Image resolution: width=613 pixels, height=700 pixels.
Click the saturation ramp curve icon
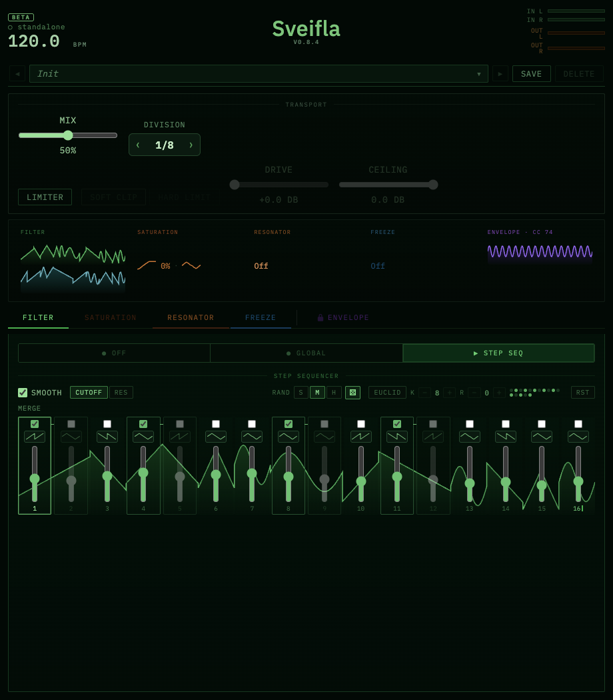pos(147,265)
